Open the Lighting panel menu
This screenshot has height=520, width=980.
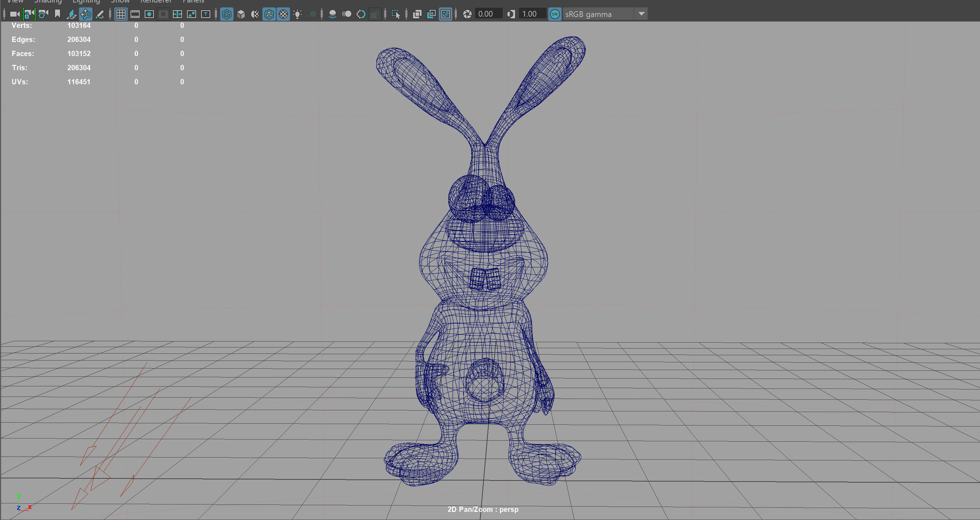click(x=86, y=1)
